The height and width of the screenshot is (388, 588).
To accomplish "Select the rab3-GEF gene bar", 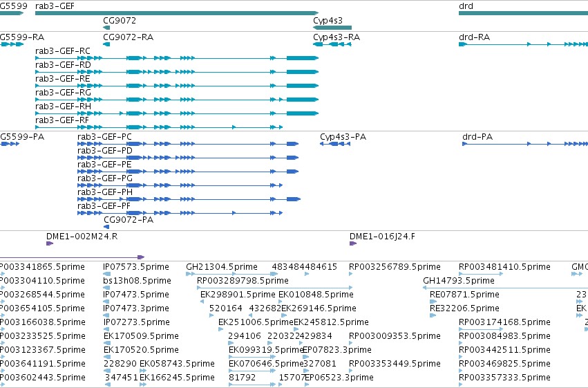I will point(177,13).
